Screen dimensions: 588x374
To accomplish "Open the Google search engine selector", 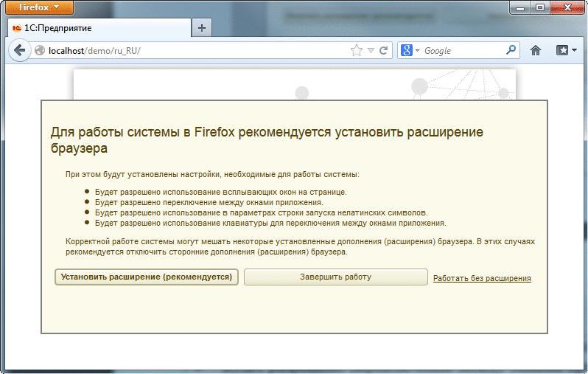I will point(410,50).
